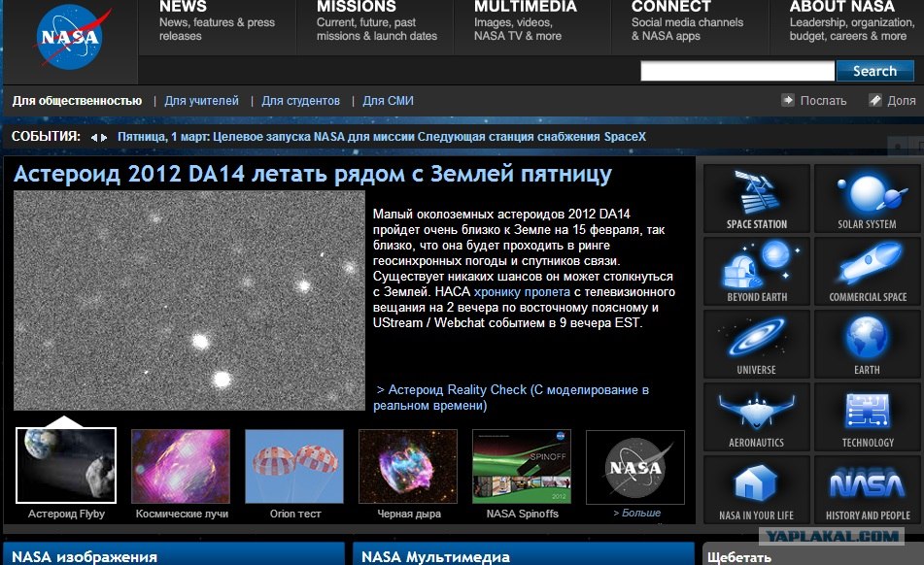The width and height of the screenshot is (924, 565).
Task: Open the History and People icon
Action: tap(867, 489)
